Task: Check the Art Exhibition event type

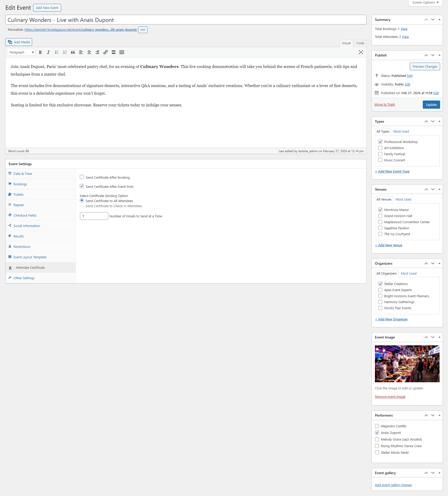Action: [380, 148]
